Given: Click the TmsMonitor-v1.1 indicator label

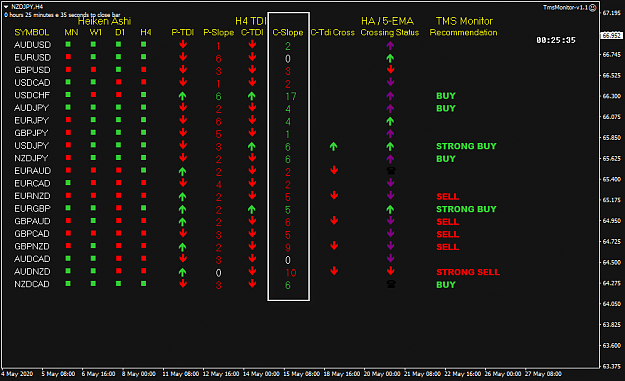Looking at the screenshot, I should click(x=565, y=8).
